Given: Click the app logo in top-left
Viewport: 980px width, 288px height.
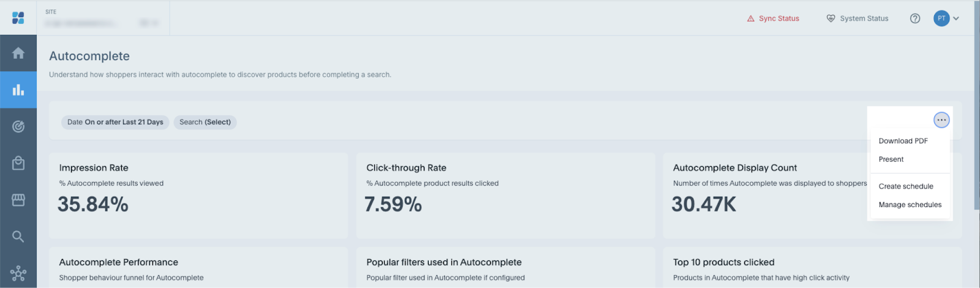Looking at the screenshot, I should tap(18, 18).
